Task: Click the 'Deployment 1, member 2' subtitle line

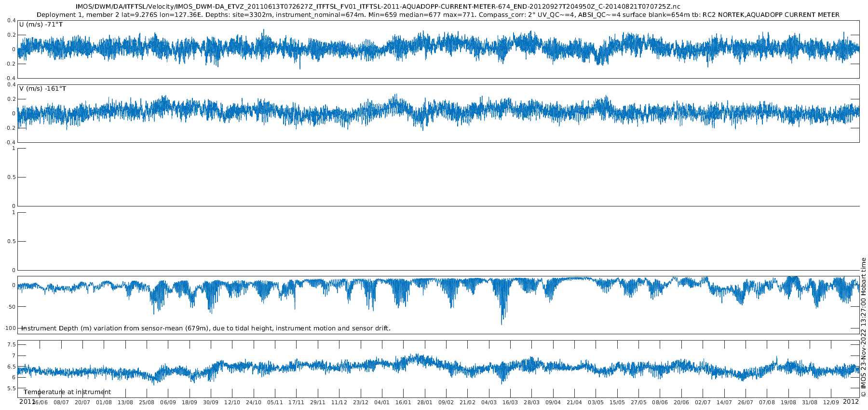Action: coord(438,15)
